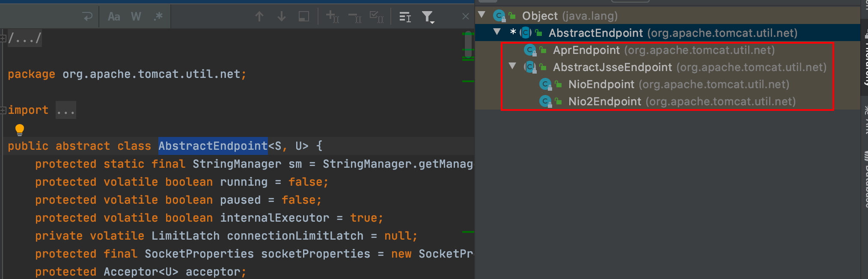Viewport: 868px width, 279px height.
Task: Click the new line icon in search field
Action: click(87, 17)
